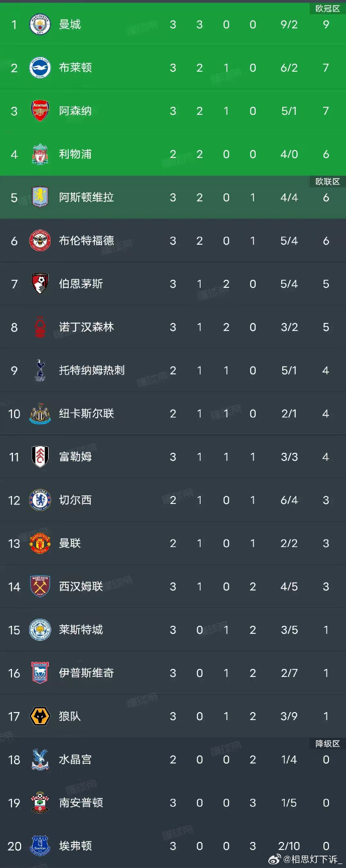The width and height of the screenshot is (346, 868).
Task: Click the Arsenal club crest
Action: click(x=40, y=111)
